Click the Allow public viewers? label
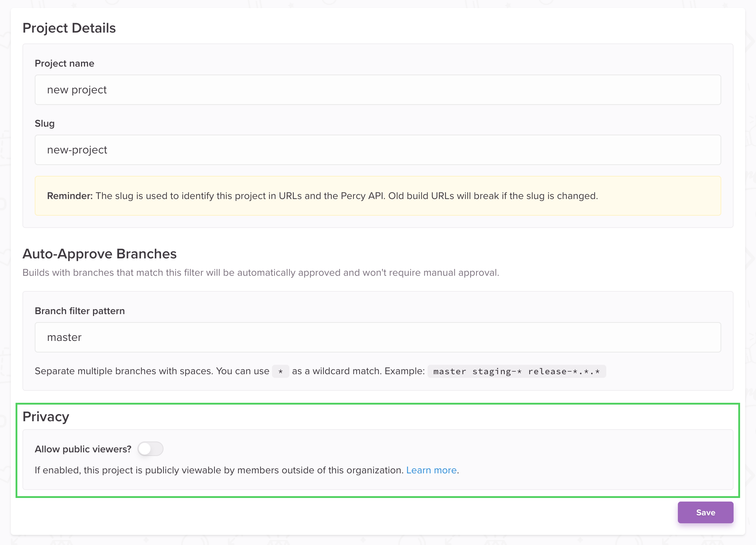Image resolution: width=756 pixels, height=545 pixels. click(x=83, y=449)
